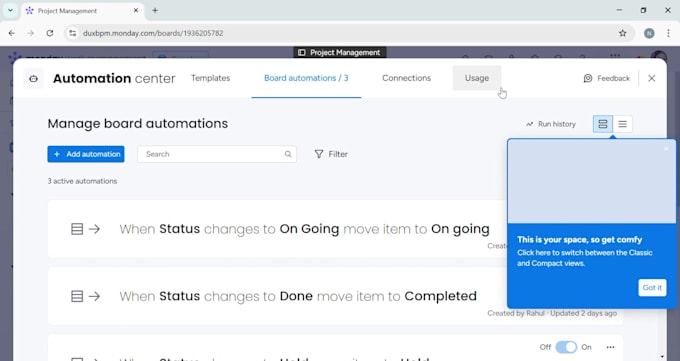Open more options menu of third automation

click(x=611, y=347)
